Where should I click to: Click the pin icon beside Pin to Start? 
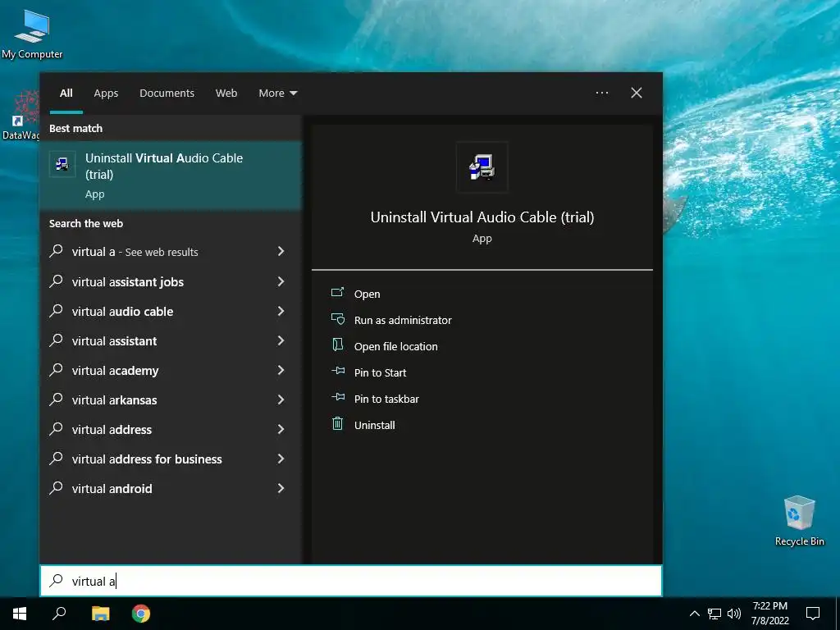tap(337, 371)
